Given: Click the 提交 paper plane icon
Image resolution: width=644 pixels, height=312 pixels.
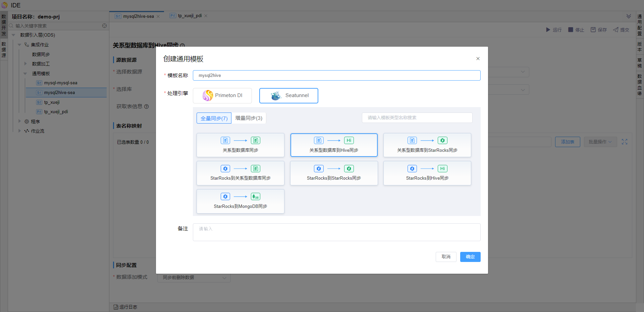Looking at the screenshot, I should (x=616, y=30).
